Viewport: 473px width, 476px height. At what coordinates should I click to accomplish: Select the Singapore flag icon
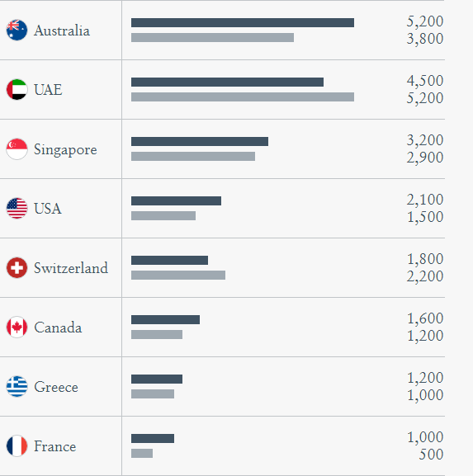17,149
